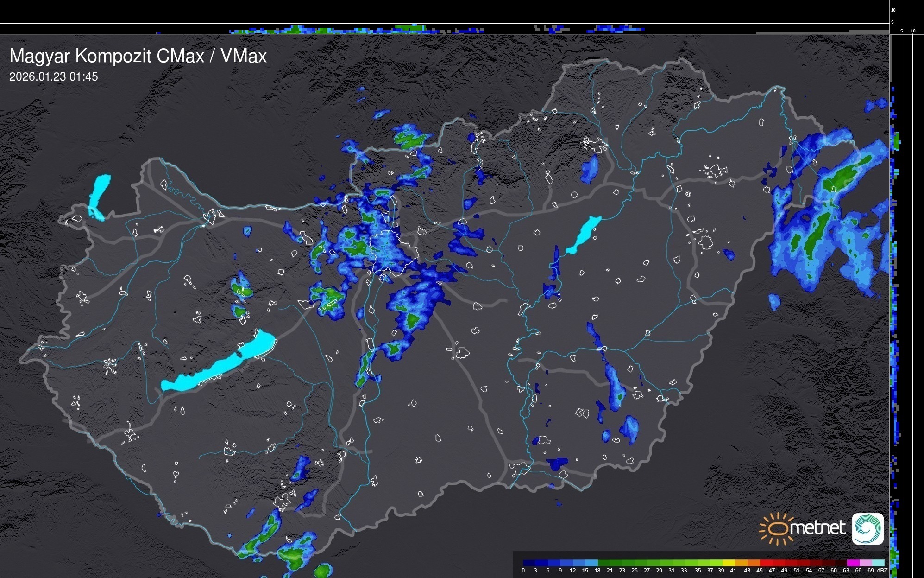This screenshot has height=578, width=924.
Task: Click the light cyan 69 dBZ legend swatch
Action: coord(877,563)
